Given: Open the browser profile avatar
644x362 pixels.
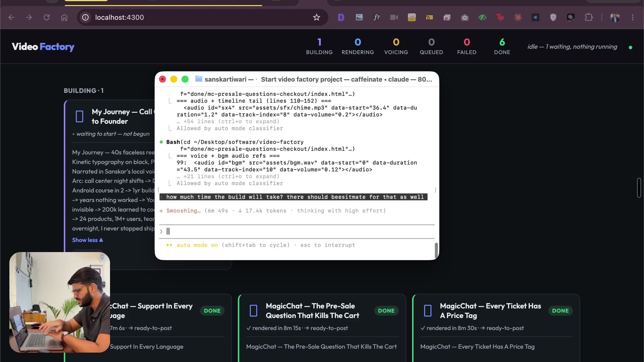Looking at the screenshot, I should [615, 17].
